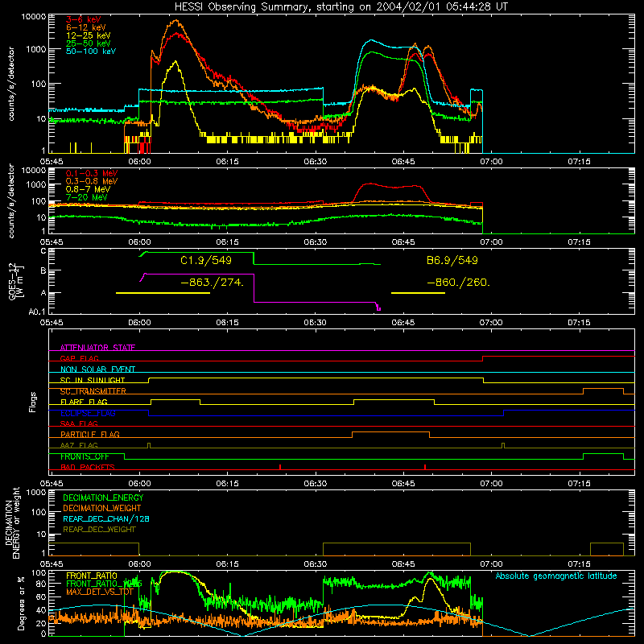
Task: Click the 06:45 time label below Flags panel
Action: coord(403,484)
